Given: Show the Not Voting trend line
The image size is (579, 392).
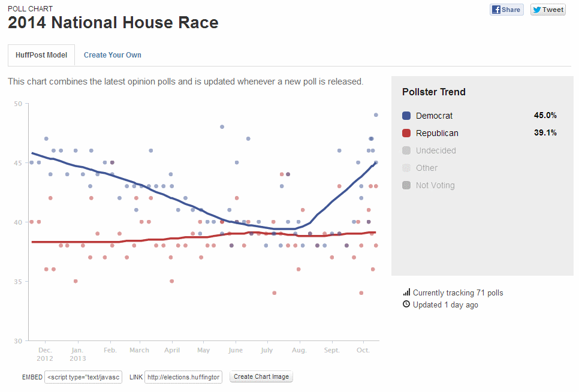Looking at the screenshot, I should point(435,185).
